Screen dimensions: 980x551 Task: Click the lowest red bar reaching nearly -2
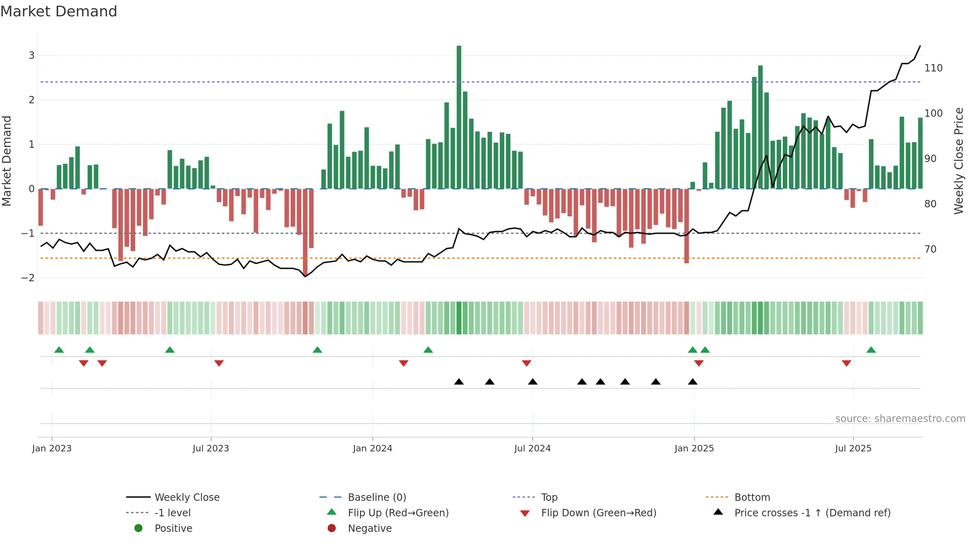305,232
